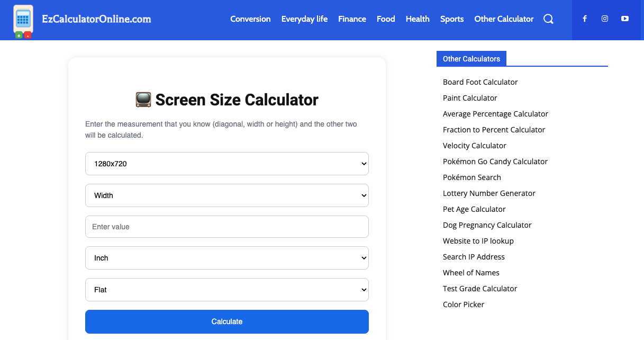The width and height of the screenshot is (644, 340).
Task: Open the Conversion menu
Action: click(250, 19)
